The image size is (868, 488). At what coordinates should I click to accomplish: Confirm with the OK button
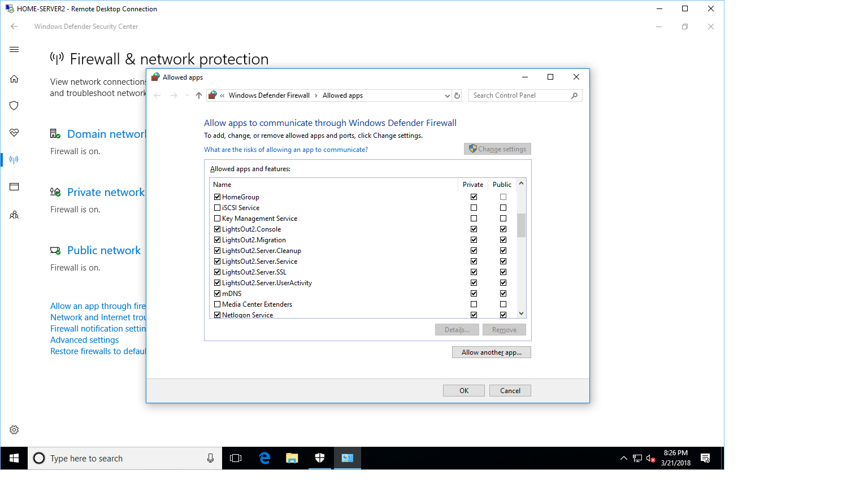point(464,391)
